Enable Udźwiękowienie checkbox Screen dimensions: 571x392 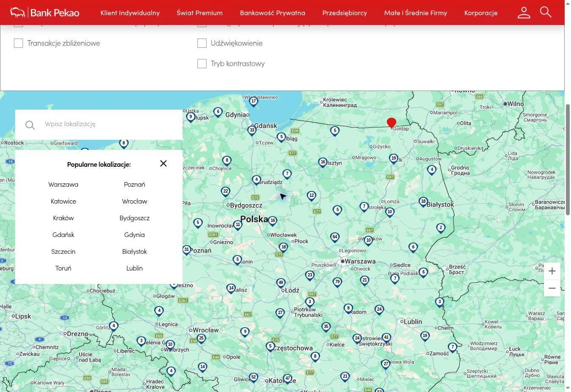[x=202, y=43]
